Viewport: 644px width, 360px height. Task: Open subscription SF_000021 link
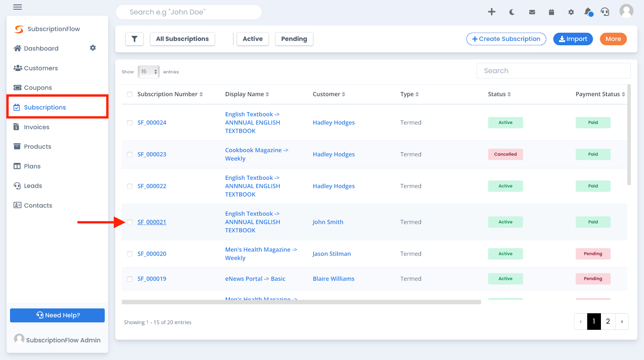tap(152, 222)
